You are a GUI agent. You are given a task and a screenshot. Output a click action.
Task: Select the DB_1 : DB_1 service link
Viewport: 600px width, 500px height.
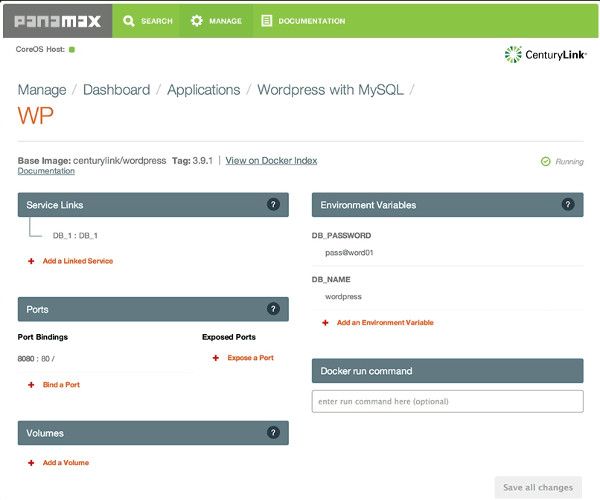click(x=75, y=236)
